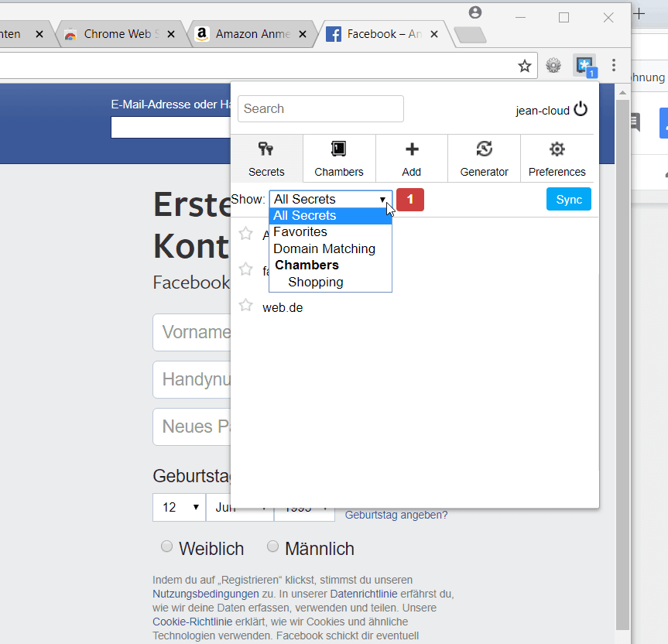Select the Weiblich radio button
Screen dimensions: 668x644
(166, 546)
